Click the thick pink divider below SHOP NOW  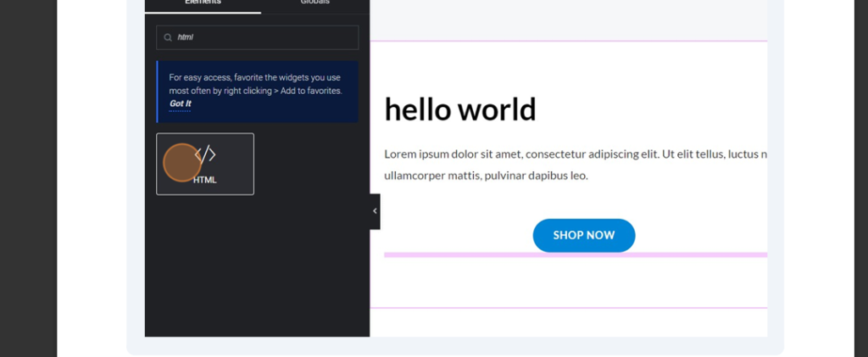coord(575,254)
